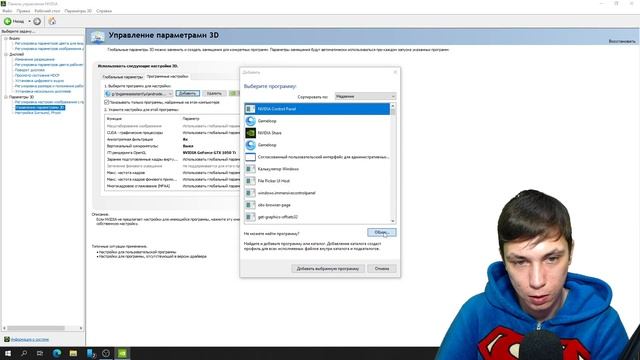This screenshot has height=360, width=640.
Task: Select Согласованный пользовательский интерфейс entry icon
Action: [x=250, y=157]
